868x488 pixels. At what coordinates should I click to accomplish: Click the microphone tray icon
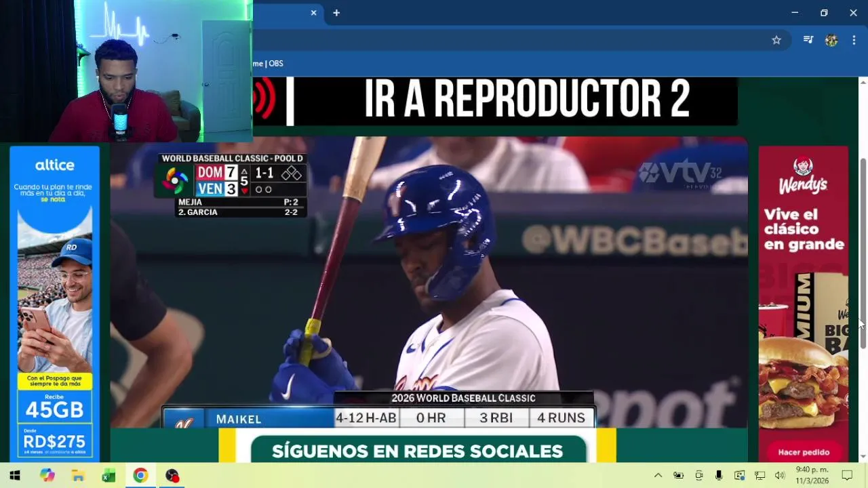click(x=719, y=475)
